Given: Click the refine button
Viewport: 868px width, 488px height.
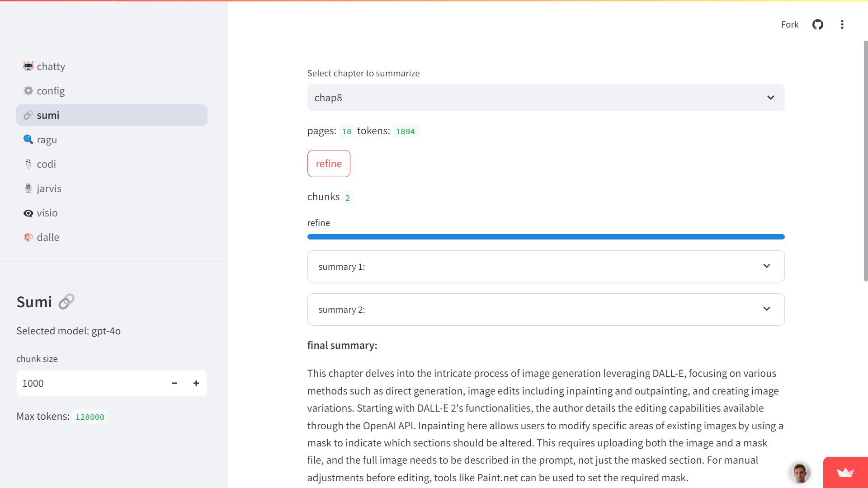Looking at the screenshot, I should [x=329, y=164].
